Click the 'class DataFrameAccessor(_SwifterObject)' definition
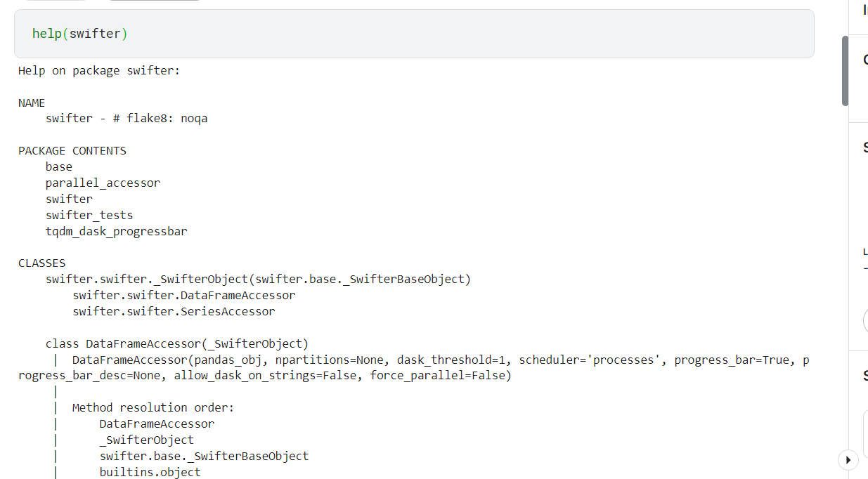Viewport: 868px width, 479px height. pos(177,344)
